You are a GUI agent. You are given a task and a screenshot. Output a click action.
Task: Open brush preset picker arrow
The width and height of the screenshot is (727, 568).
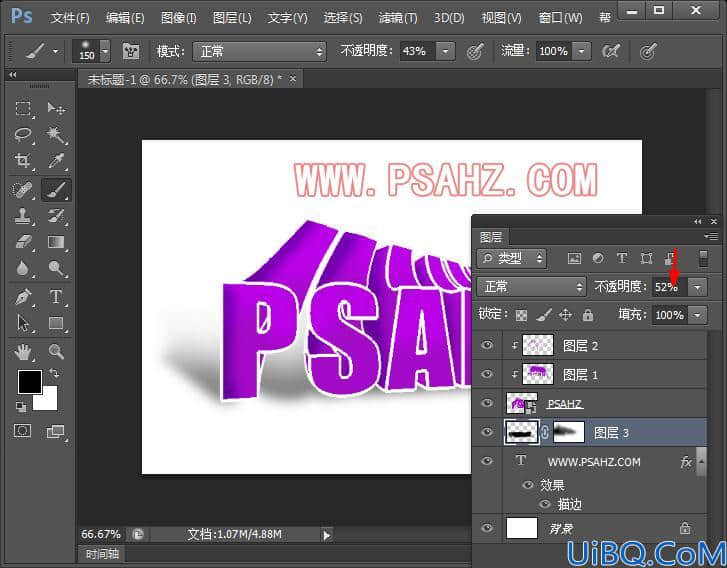(x=105, y=51)
